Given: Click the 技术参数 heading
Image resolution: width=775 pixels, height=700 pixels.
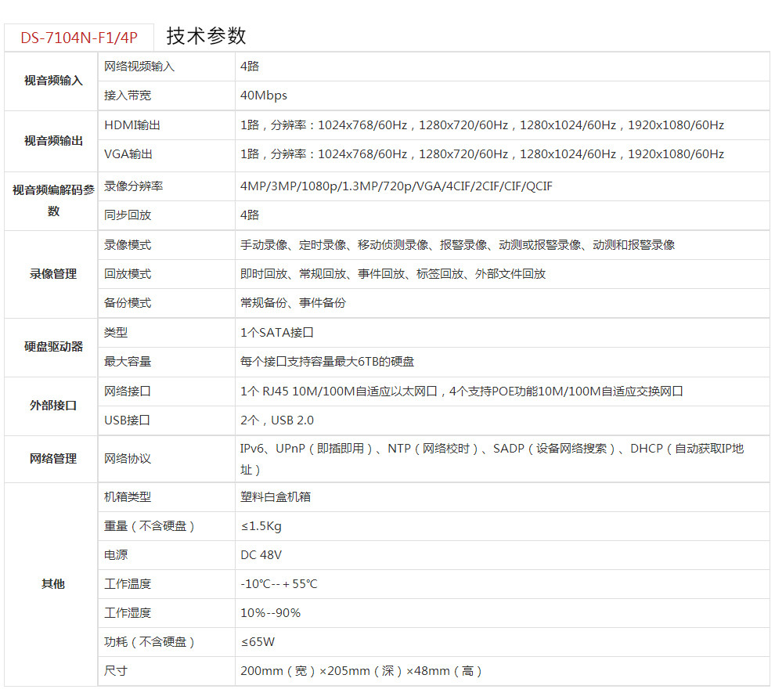Looking at the screenshot, I should point(206,36).
